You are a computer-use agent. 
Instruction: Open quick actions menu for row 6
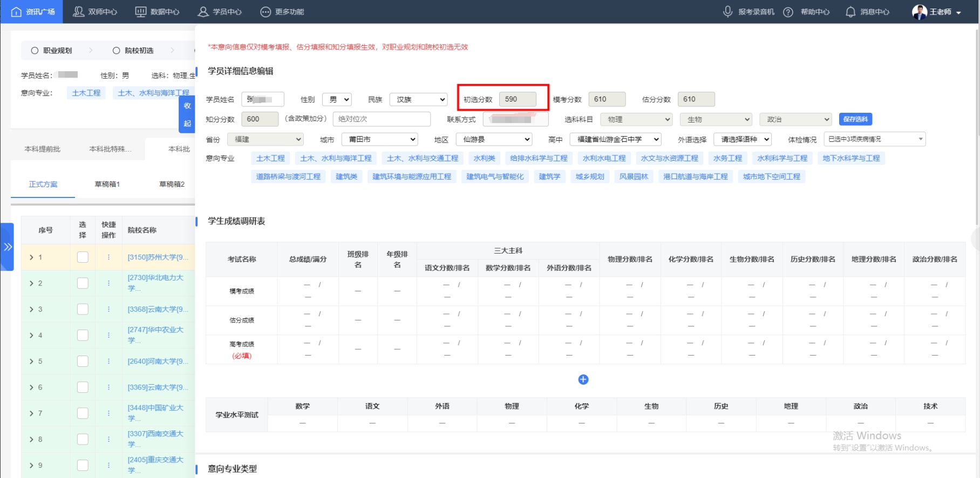tap(108, 387)
